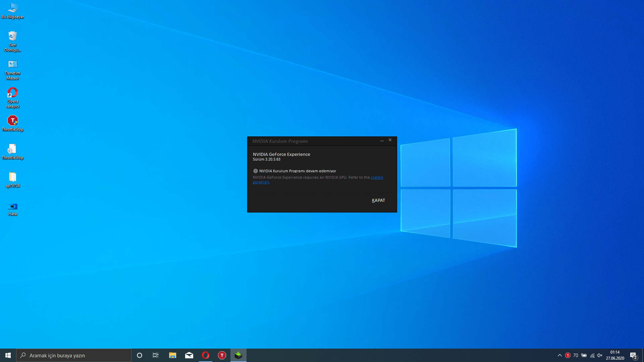Switch to NVIDIA installer taskbar button
This screenshot has height=362, width=644.
point(238,355)
